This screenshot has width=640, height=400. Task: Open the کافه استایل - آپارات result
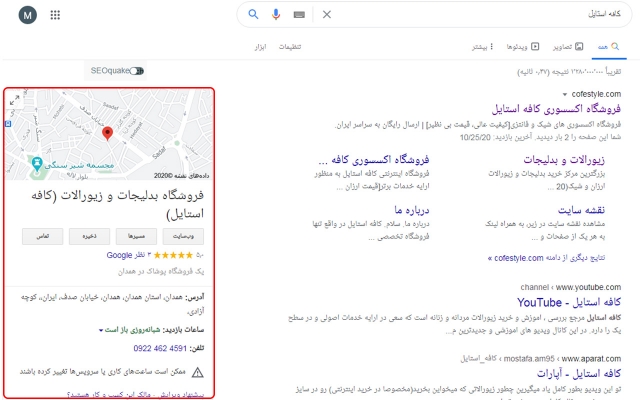pos(579,373)
